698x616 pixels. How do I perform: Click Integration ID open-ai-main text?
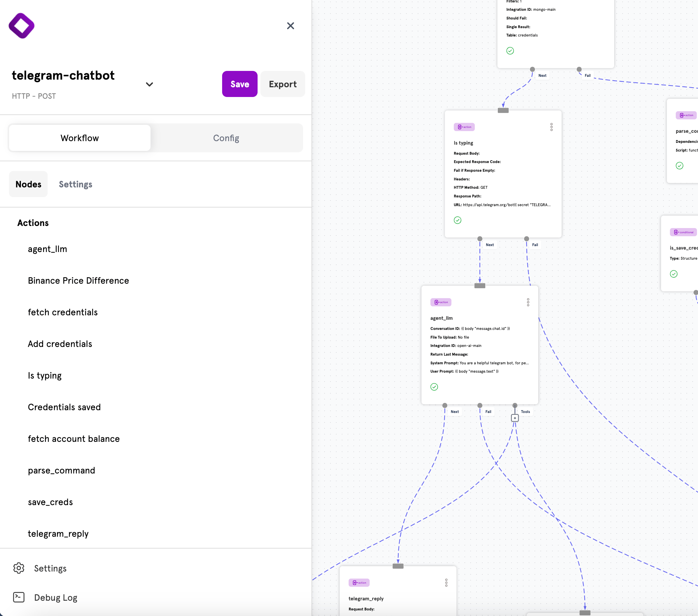coord(456,346)
